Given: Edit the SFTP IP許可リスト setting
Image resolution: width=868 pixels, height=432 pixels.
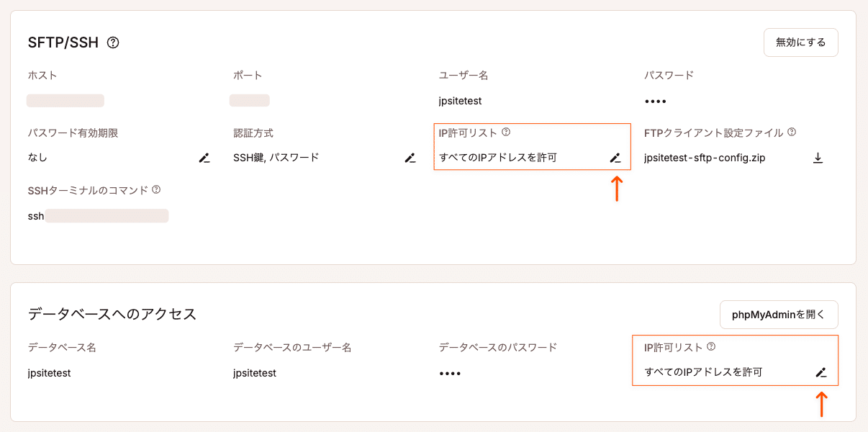Looking at the screenshot, I should [x=615, y=158].
